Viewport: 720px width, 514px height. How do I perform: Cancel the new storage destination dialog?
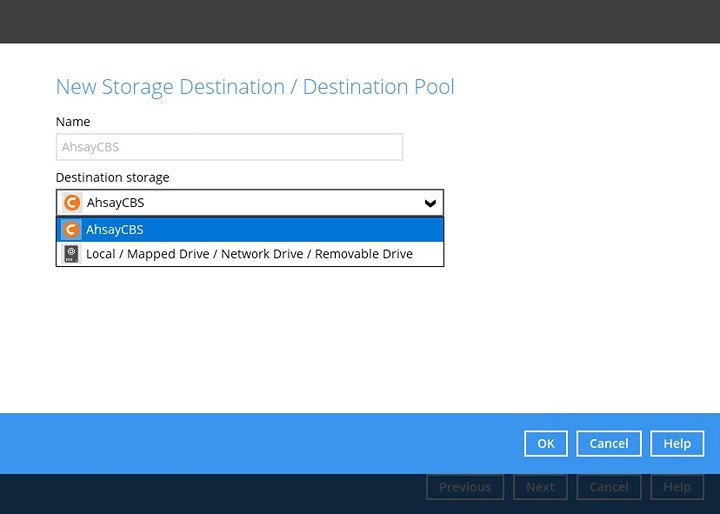[x=608, y=443]
